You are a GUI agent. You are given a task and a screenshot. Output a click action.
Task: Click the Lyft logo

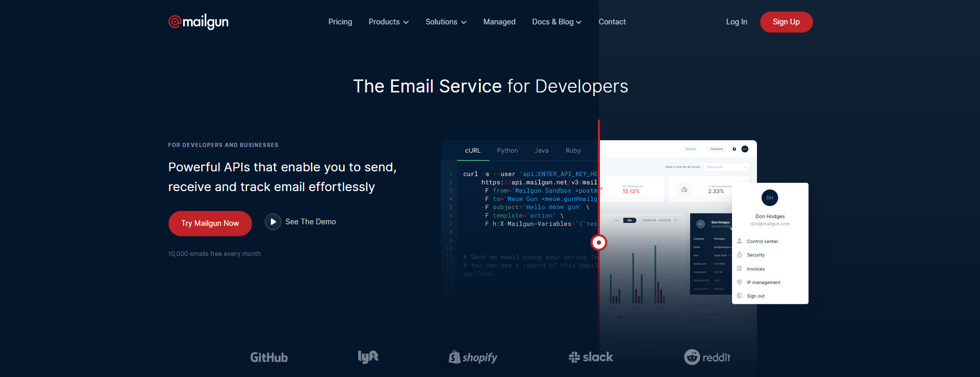368,357
